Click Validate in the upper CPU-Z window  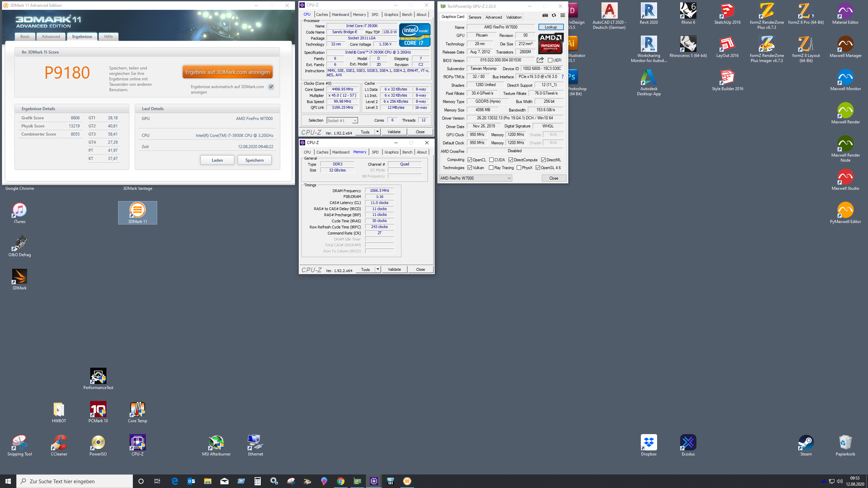click(394, 131)
